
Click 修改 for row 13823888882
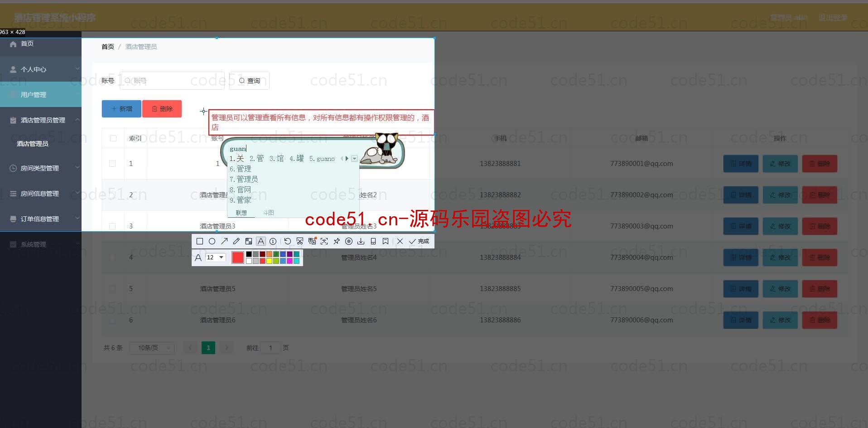tap(780, 195)
